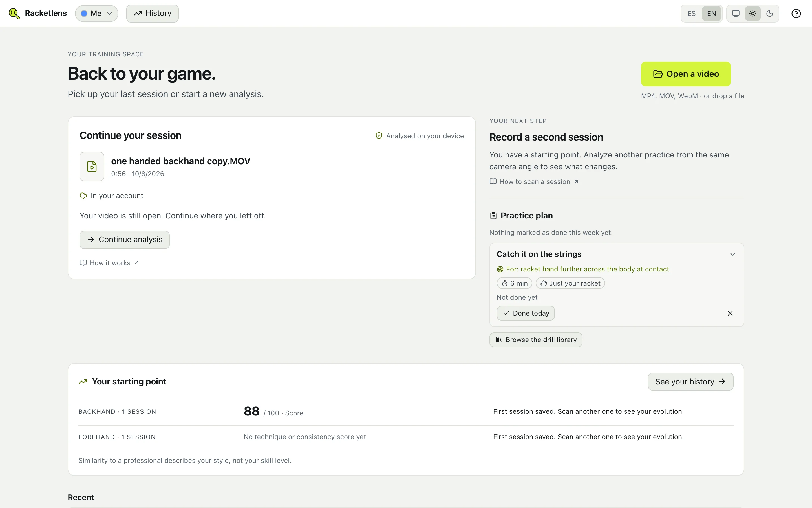
Task: Click the target icon beside drill purpose
Action: (500, 269)
